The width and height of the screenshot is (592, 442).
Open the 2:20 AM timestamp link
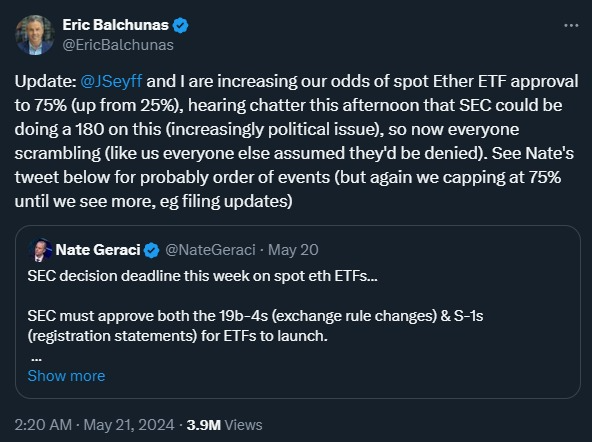tap(43, 425)
